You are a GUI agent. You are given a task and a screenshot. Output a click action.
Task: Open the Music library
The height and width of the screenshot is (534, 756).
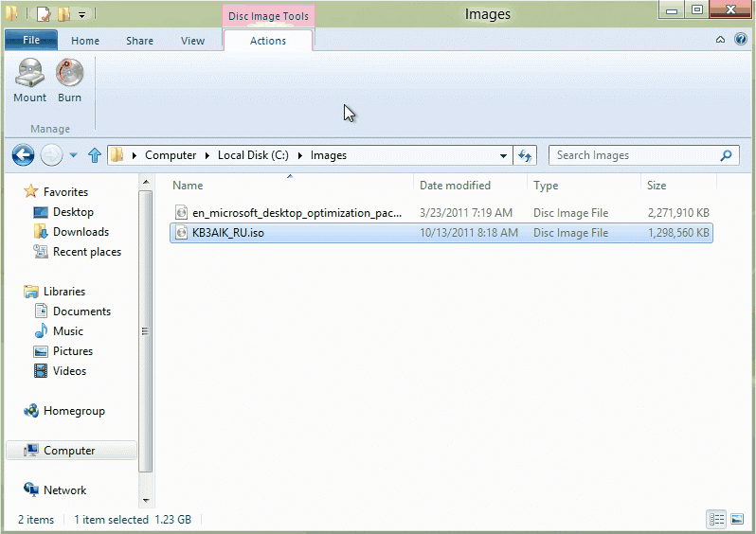[68, 331]
